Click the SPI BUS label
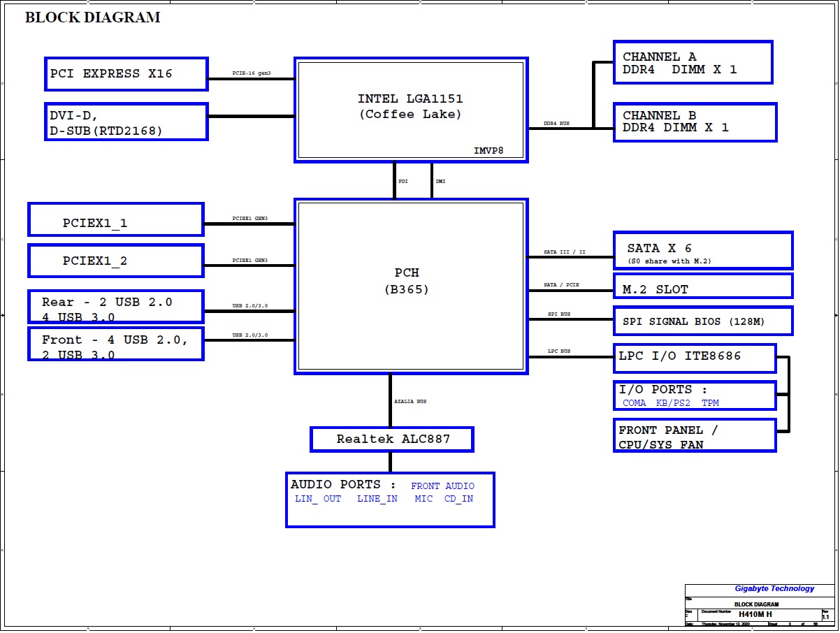The width and height of the screenshot is (840, 633). [x=559, y=314]
